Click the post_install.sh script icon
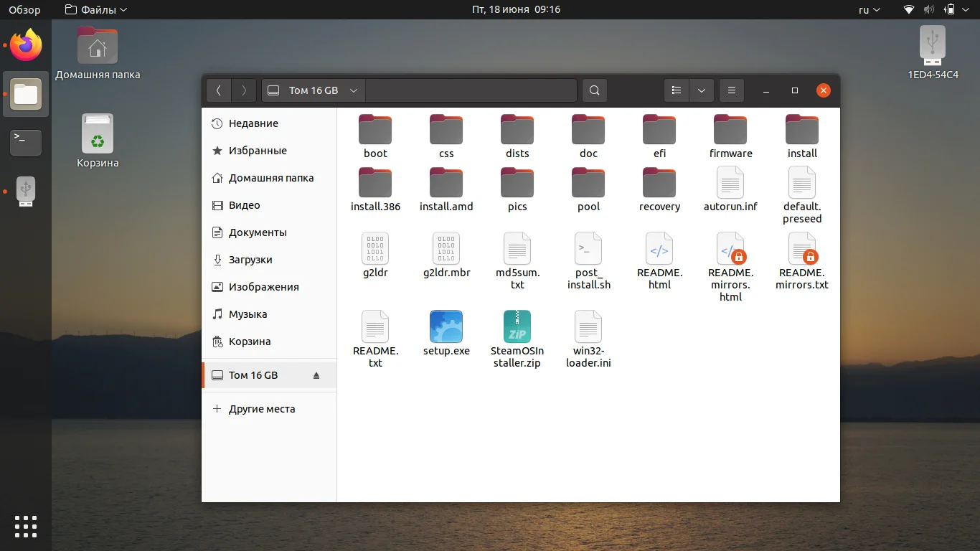 (x=588, y=249)
